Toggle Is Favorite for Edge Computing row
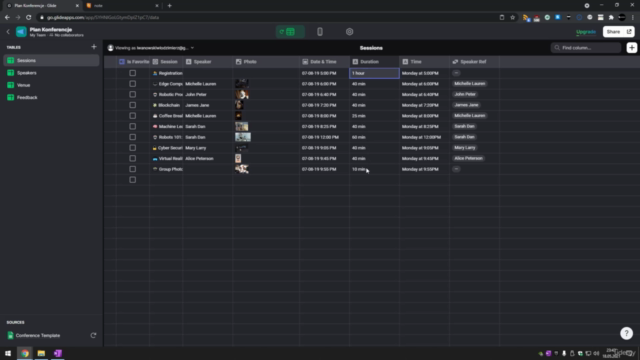This screenshot has width=640, height=360. (133, 84)
